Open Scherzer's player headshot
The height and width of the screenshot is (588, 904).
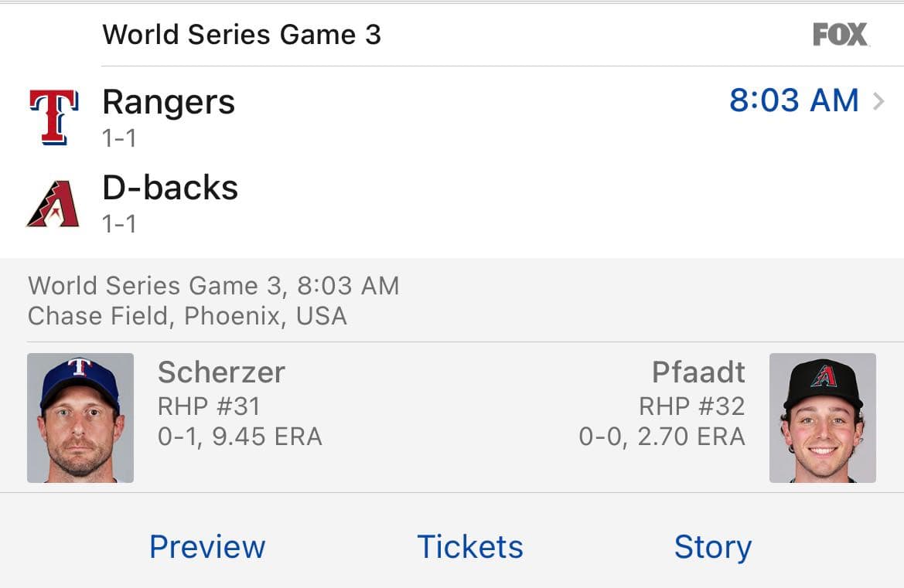[80, 418]
